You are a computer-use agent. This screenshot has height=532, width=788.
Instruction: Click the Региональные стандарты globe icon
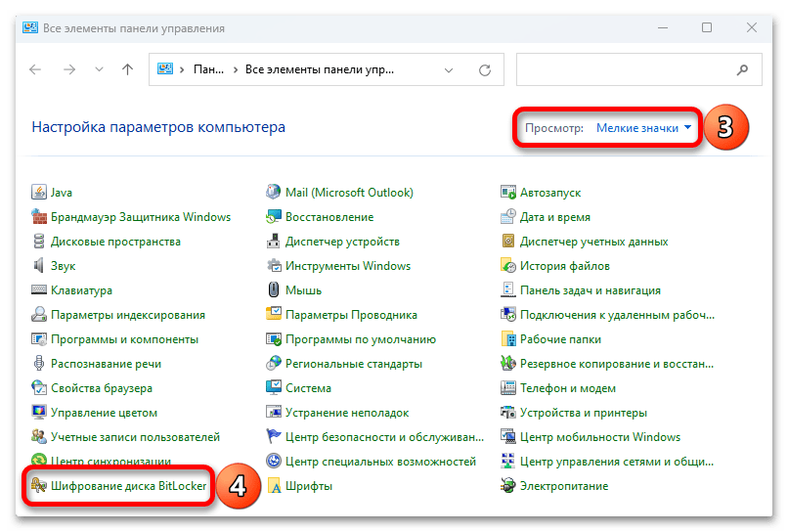coord(274,364)
